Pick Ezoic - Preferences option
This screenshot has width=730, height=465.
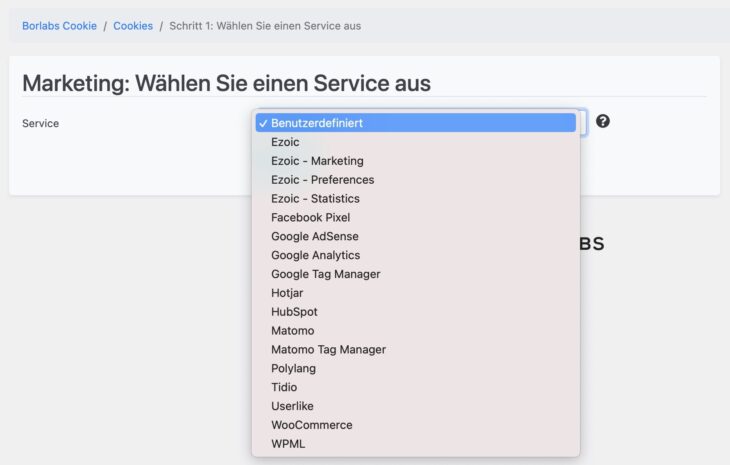tap(415, 180)
